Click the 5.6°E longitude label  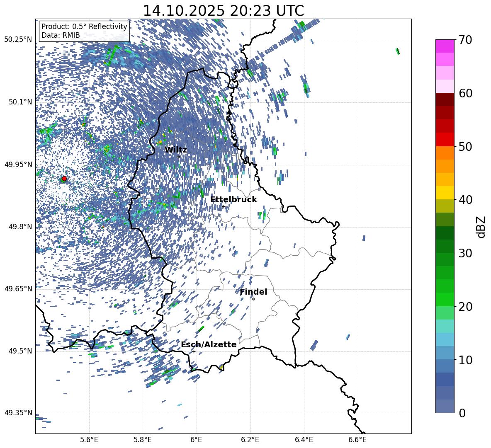89,440
